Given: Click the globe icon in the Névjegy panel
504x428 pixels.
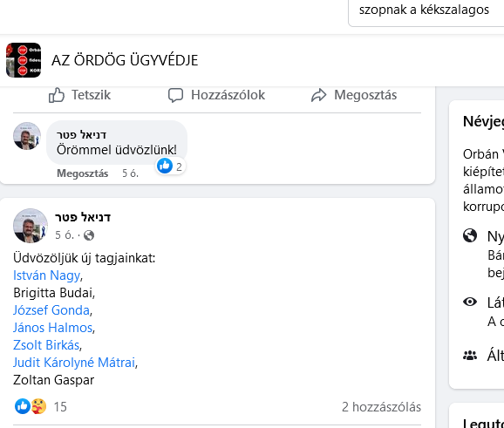Looking at the screenshot, I should [470, 235].
